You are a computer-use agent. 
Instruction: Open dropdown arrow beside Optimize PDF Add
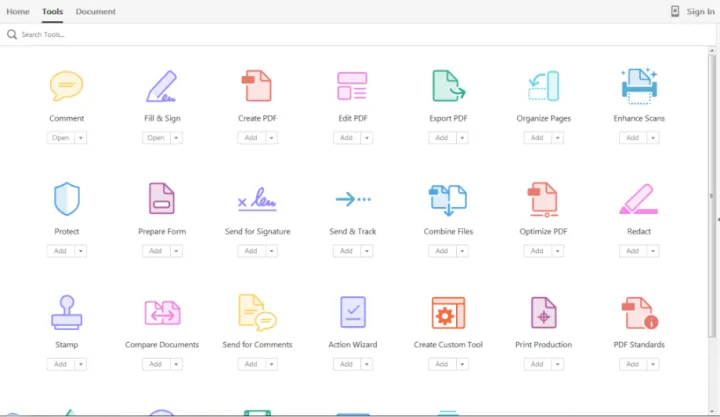pos(557,251)
